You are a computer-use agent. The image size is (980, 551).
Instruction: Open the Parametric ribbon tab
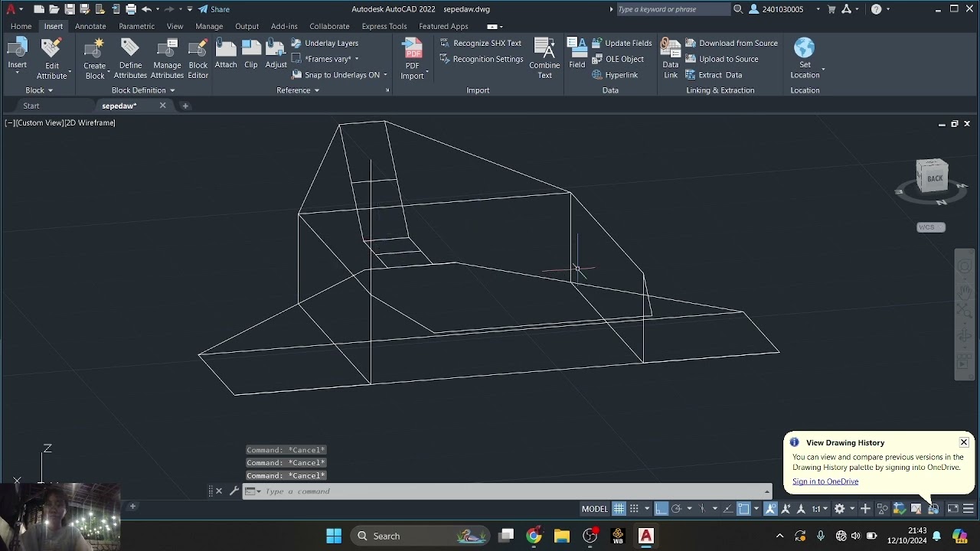click(x=136, y=26)
